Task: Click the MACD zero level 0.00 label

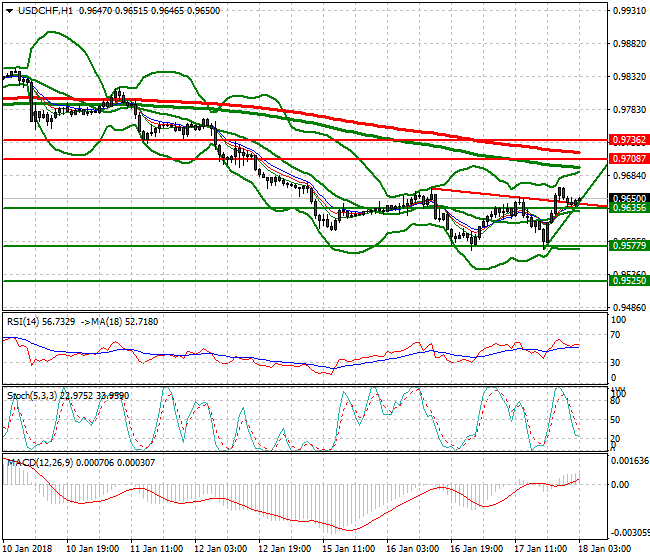Action: [620, 485]
